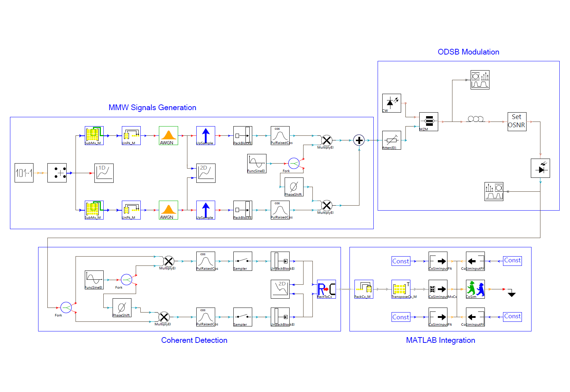Click the optical fiber loop icon
This screenshot has width=570, height=392.
coord(476,119)
